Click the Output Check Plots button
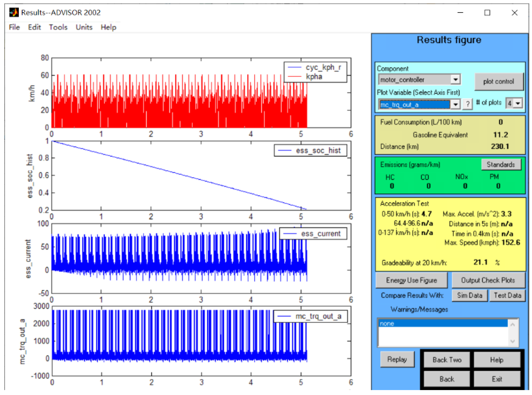 (488, 280)
